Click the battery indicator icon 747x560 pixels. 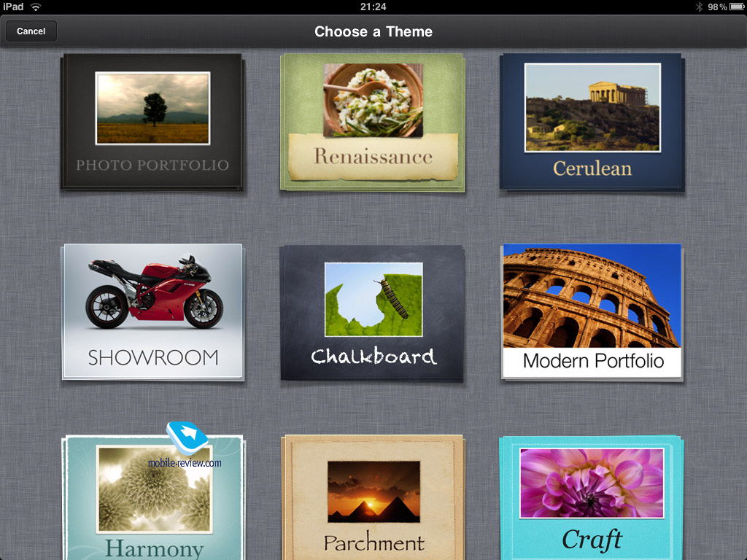pos(737,7)
